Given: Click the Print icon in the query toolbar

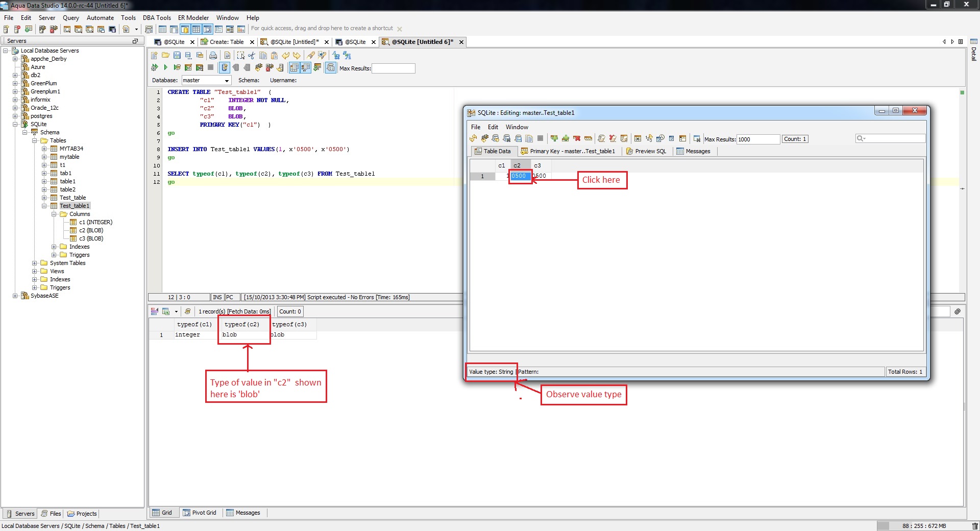Looking at the screenshot, I should (213, 55).
